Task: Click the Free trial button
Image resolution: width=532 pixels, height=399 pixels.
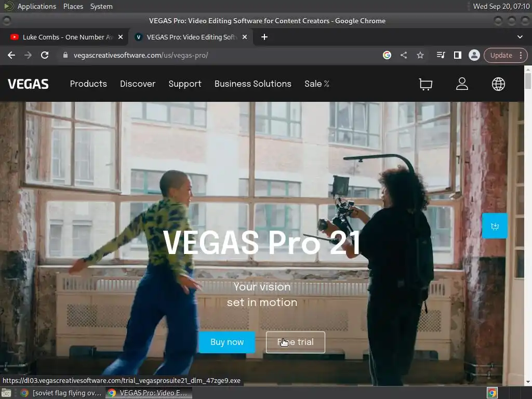Action: [296, 342]
